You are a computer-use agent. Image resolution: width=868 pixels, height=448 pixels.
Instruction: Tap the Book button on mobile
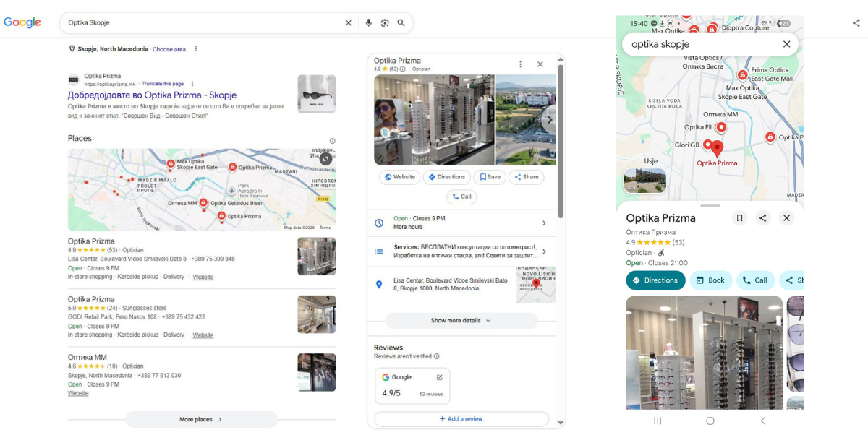[710, 280]
